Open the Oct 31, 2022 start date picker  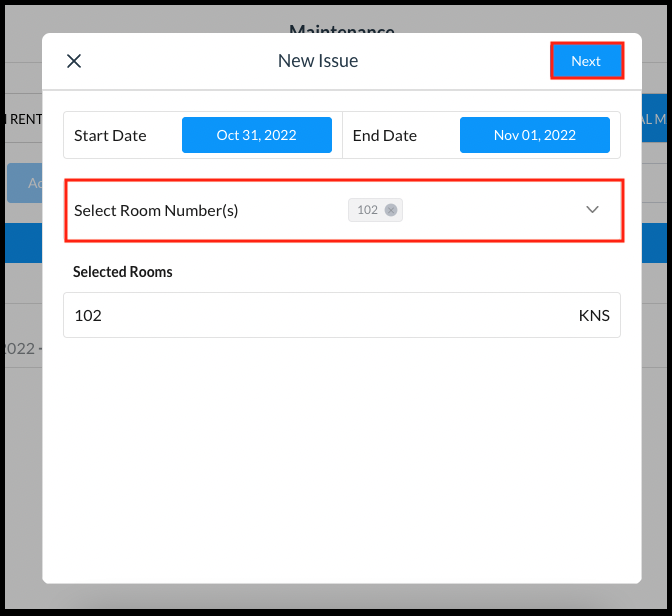(x=256, y=135)
